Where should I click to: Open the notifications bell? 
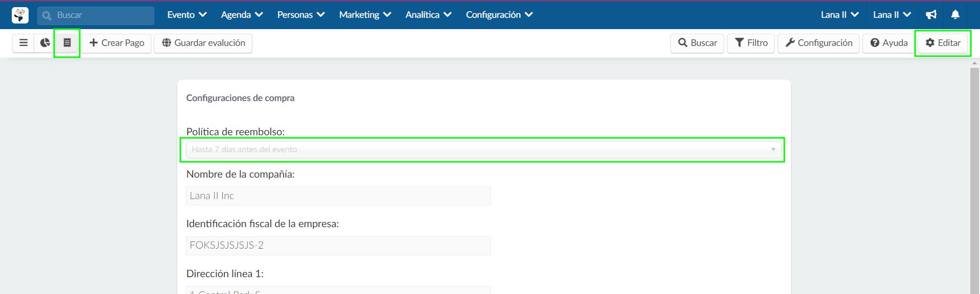[955, 15]
